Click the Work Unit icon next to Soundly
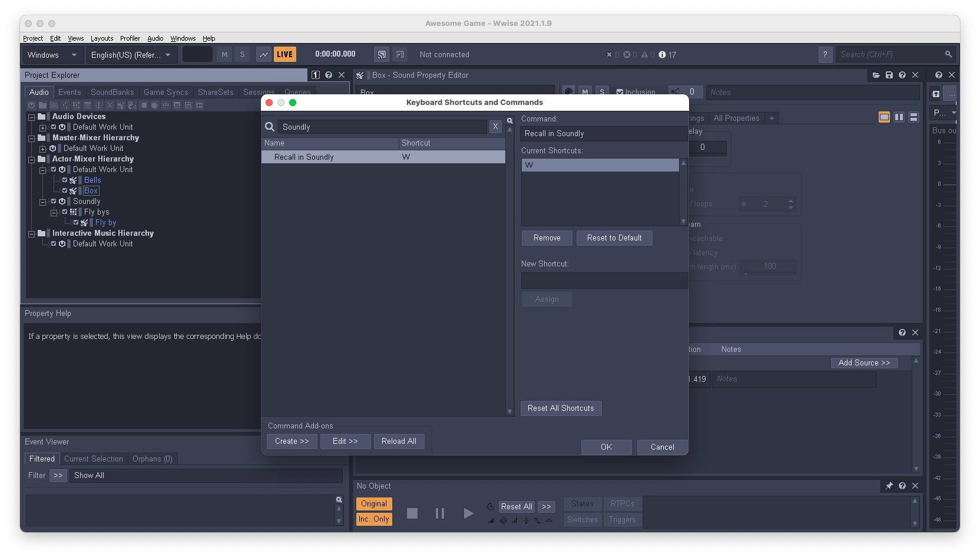Screen dimensions: 980x557 (x=62, y=202)
